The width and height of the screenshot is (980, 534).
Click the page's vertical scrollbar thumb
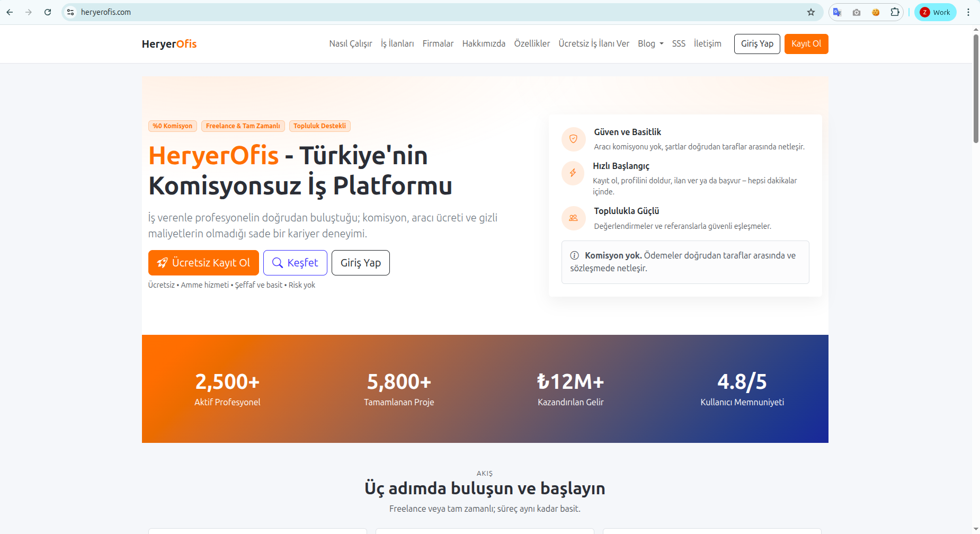[976, 88]
